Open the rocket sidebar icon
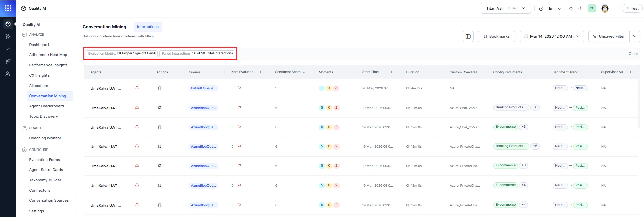Screen dimensions: 644x217 pos(8,61)
